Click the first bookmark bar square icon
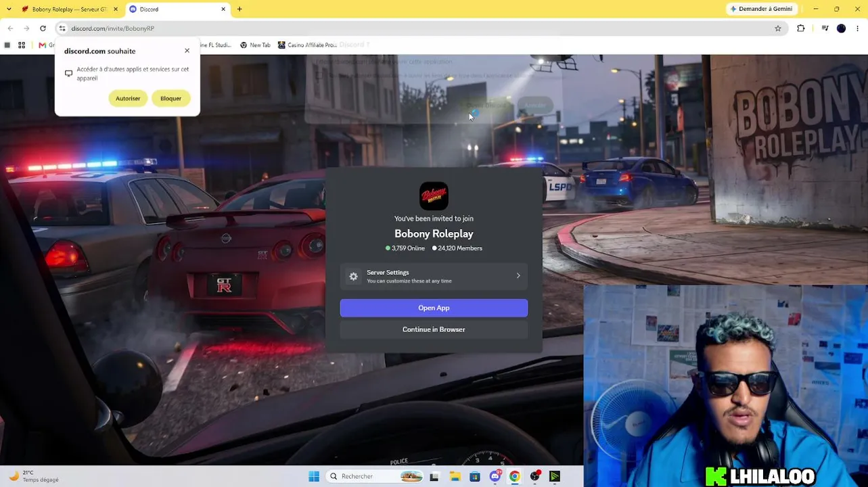868x487 pixels. coord(7,45)
